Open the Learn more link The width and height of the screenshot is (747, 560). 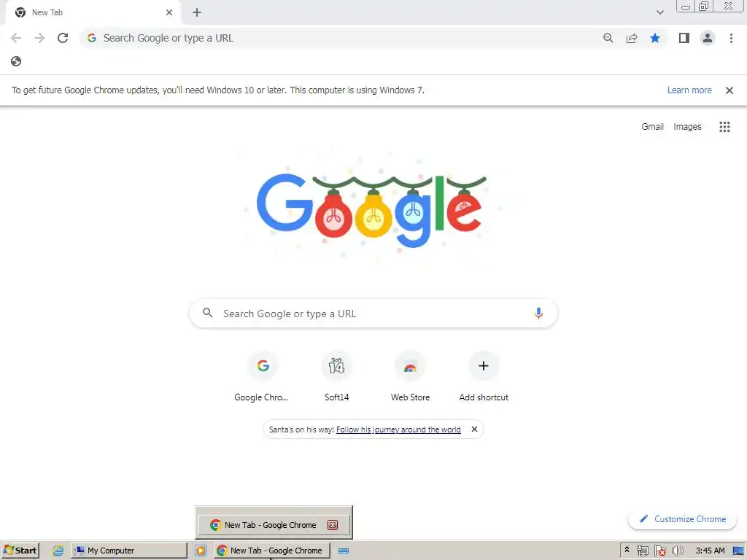click(689, 90)
